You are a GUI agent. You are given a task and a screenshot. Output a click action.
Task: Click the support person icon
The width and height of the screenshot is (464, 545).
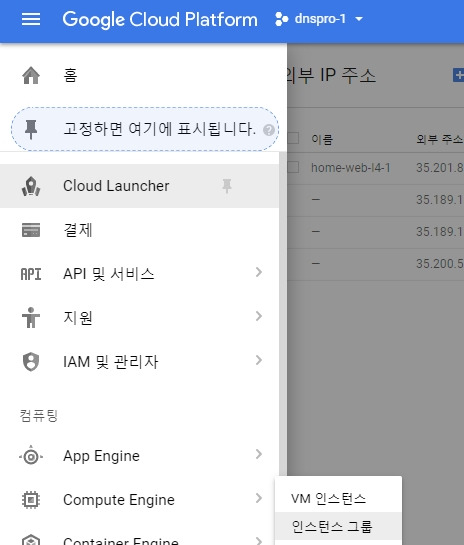[x=31, y=317]
